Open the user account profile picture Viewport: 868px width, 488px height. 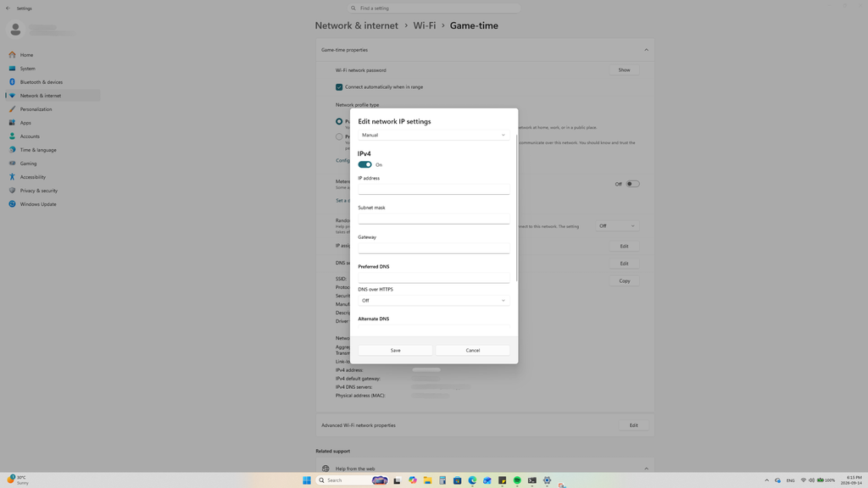[15, 30]
